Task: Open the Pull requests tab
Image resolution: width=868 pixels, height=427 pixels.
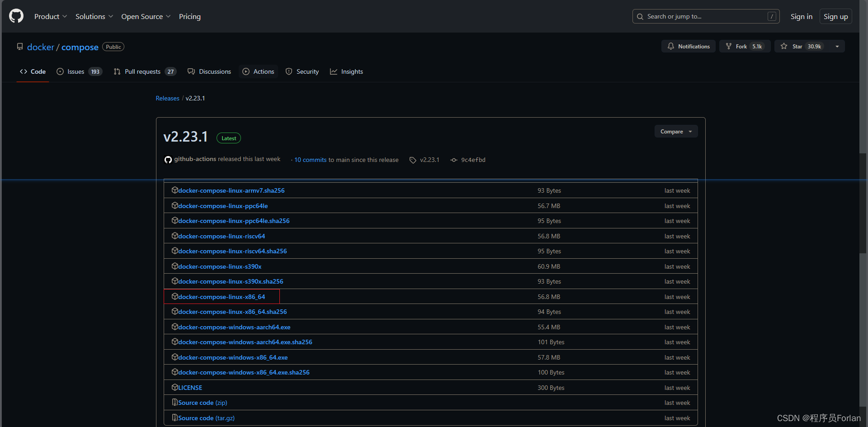Action: (x=145, y=71)
